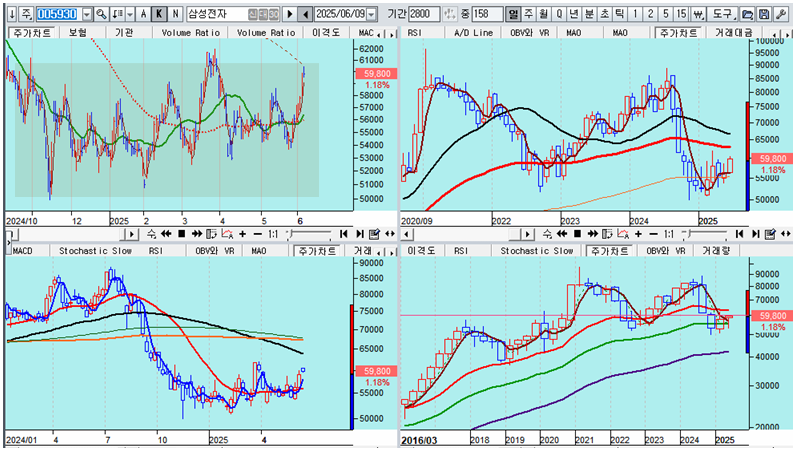Viewport: 796px width, 449px height.
Task: Click the down arrow icon at far left
Action: (x=10, y=14)
